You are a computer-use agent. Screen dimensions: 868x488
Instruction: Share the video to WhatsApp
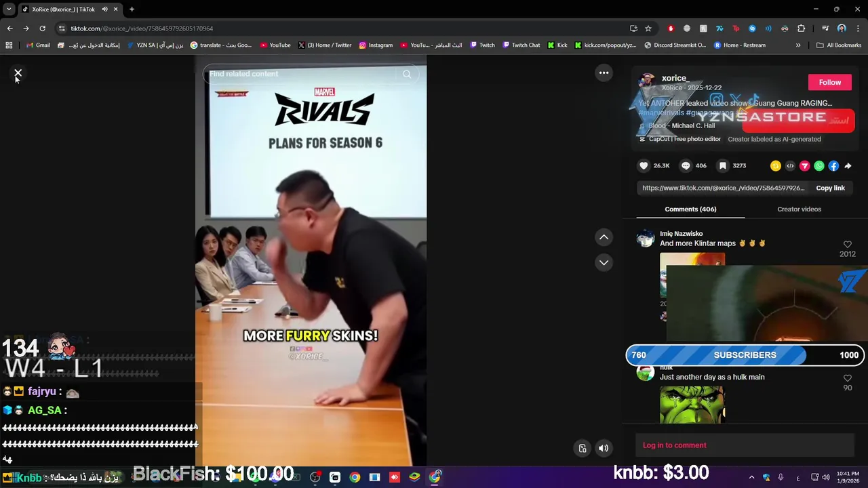(x=819, y=165)
